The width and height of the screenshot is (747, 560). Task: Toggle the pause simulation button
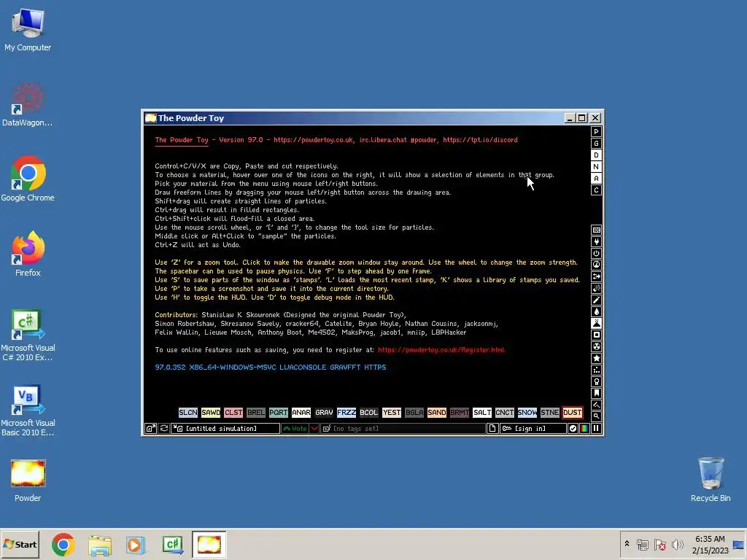[596, 429]
